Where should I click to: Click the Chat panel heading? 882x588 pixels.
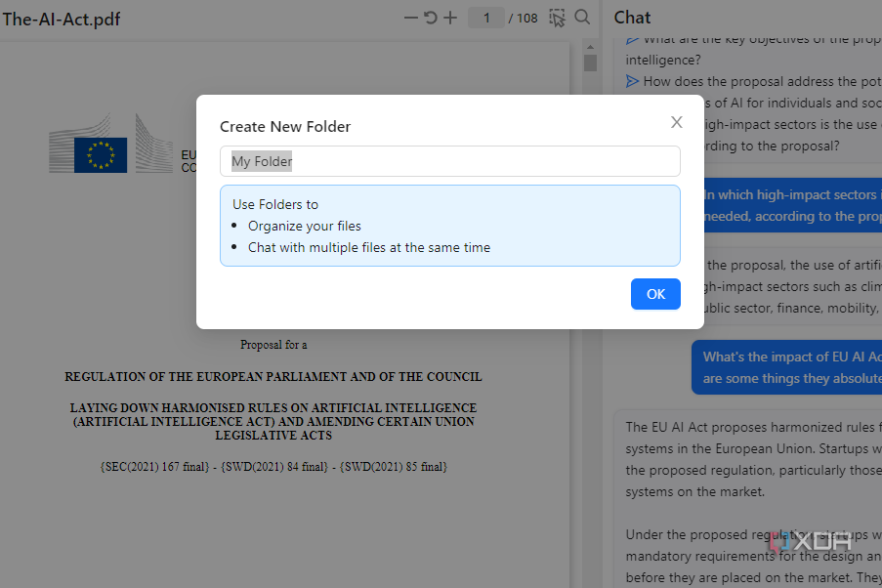click(x=632, y=18)
